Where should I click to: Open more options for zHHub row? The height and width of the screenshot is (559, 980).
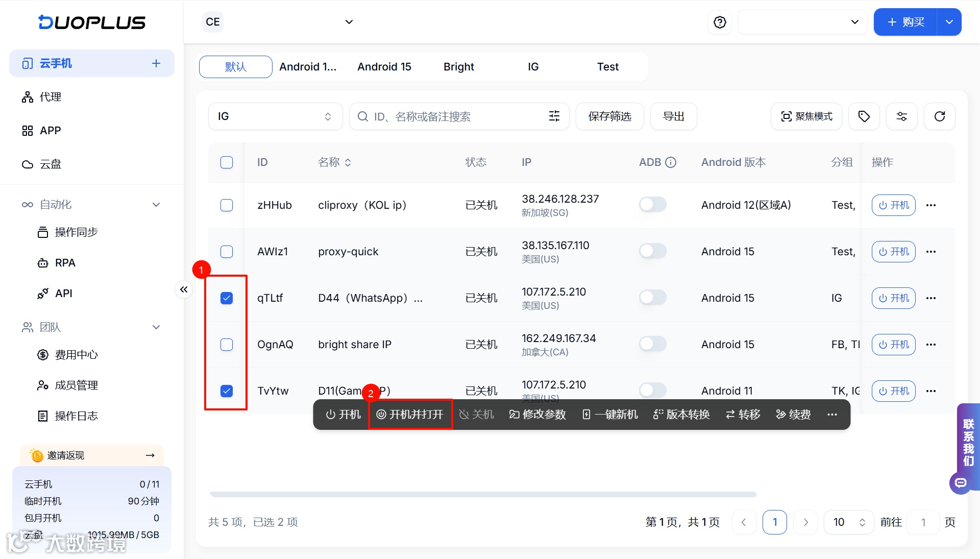pyautogui.click(x=930, y=205)
